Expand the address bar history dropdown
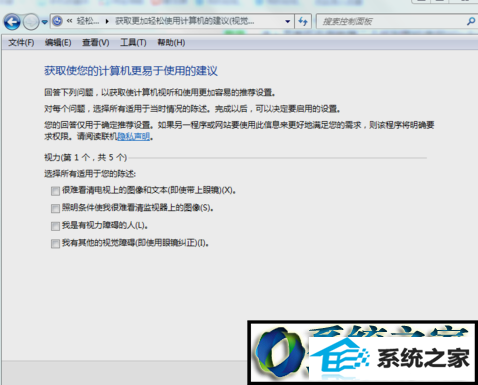 [288, 22]
